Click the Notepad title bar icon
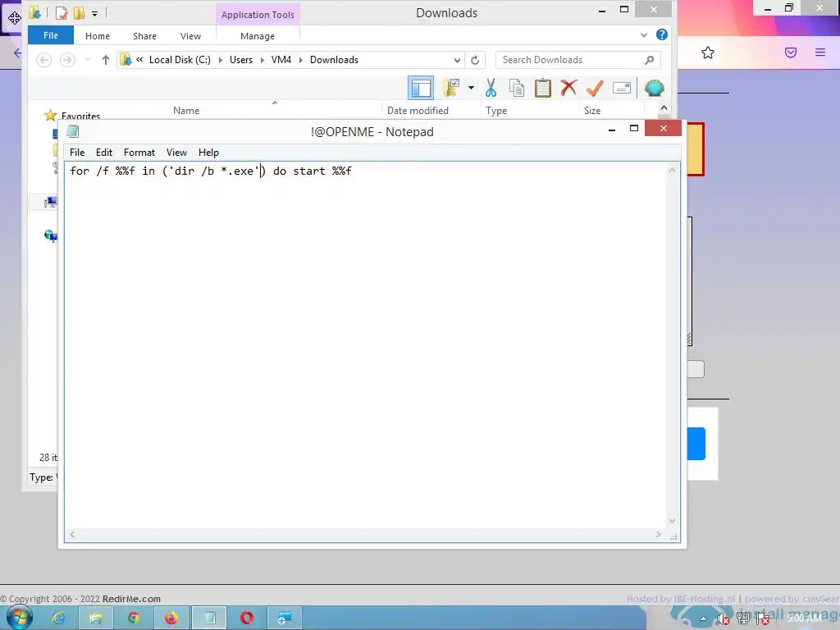The width and height of the screenshot is (840, 630). (73, 131)
